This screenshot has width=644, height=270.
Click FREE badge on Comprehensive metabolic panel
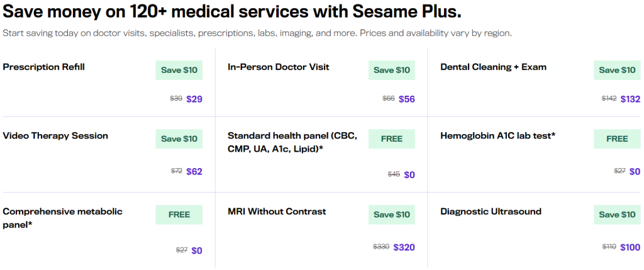coord(179,215)
